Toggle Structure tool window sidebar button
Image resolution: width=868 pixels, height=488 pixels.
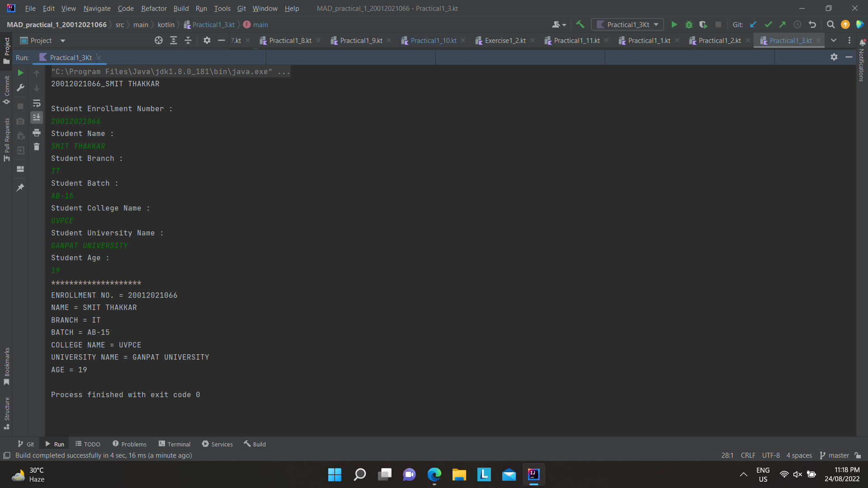coord(6,413)
